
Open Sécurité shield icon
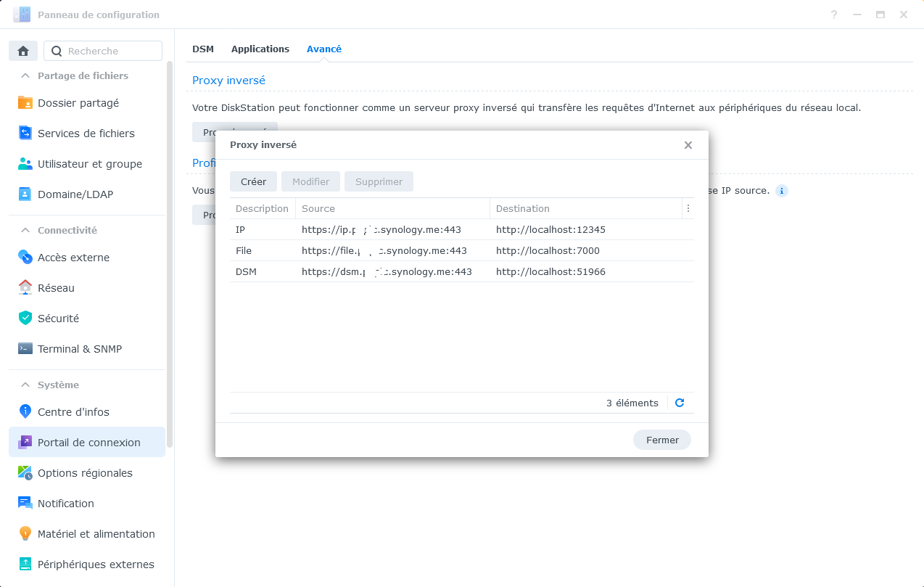click(25, 319)
